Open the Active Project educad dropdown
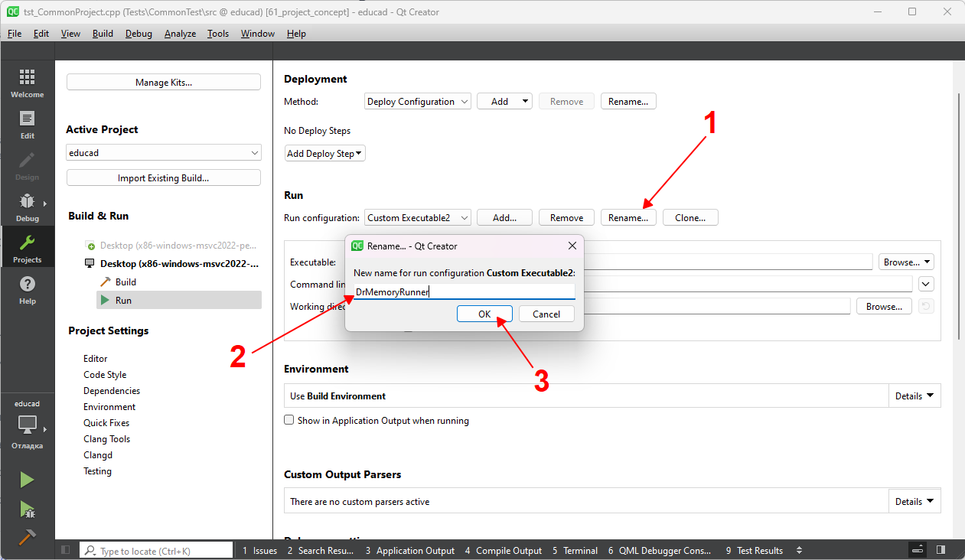The height and width of the screenshot is (560, 965). pos(164,152)
